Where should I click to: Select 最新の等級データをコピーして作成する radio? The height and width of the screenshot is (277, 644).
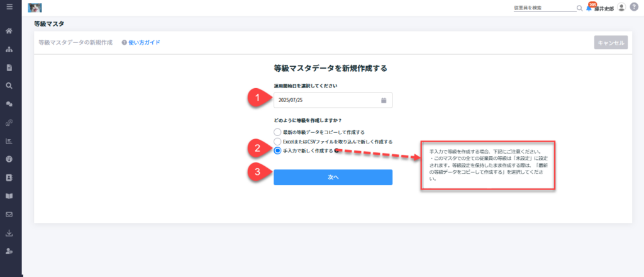pos(277,132)
